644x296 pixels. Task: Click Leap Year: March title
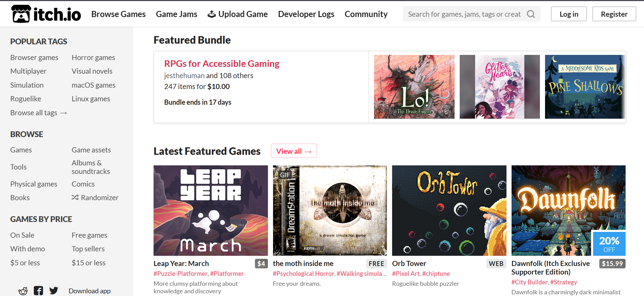[181, 264]
